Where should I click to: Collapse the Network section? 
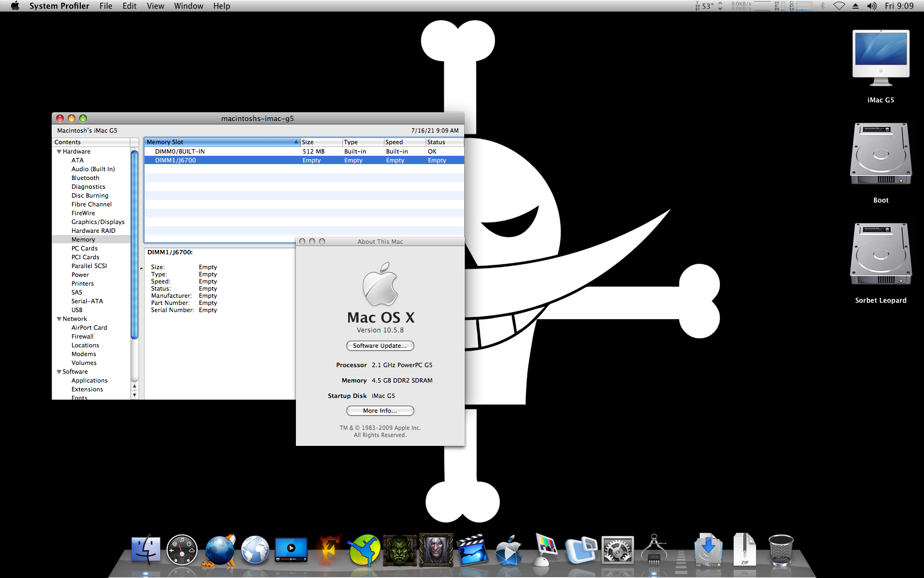[59, 319]
